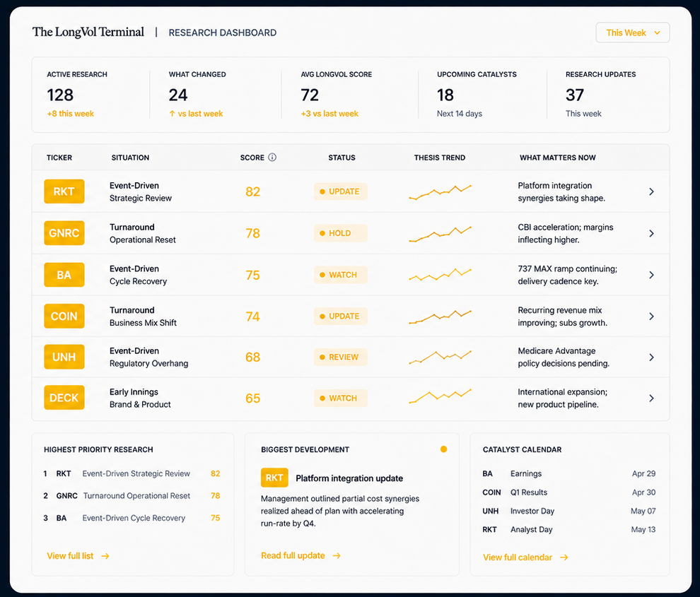700x597 pixels.
Task: Click The LongVol Terminal logo text
Action: coord(88,32)
